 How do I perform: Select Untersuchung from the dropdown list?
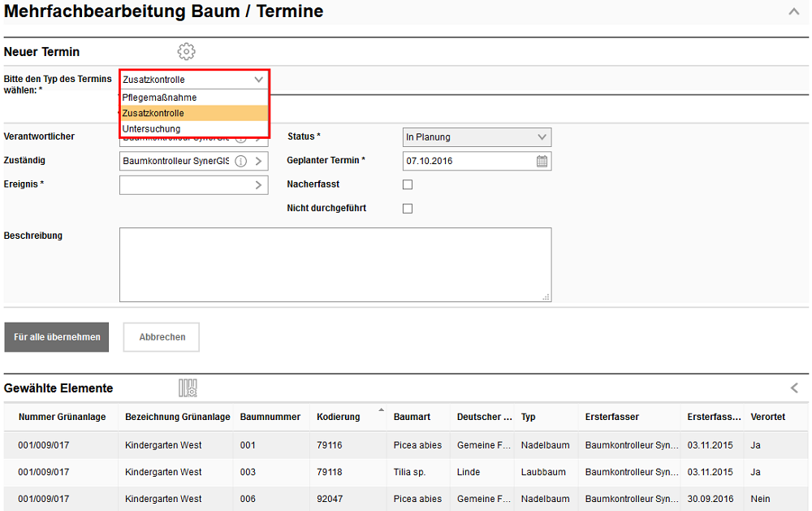click(x=194, y=128)
